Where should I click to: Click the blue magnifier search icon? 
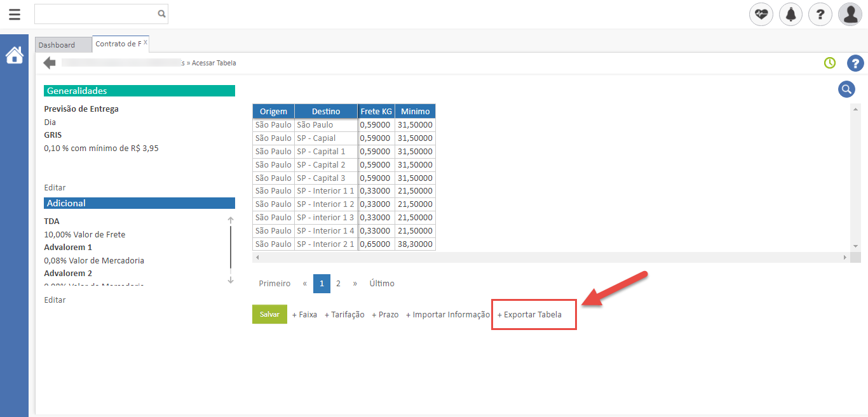click(x=846, y=89)
